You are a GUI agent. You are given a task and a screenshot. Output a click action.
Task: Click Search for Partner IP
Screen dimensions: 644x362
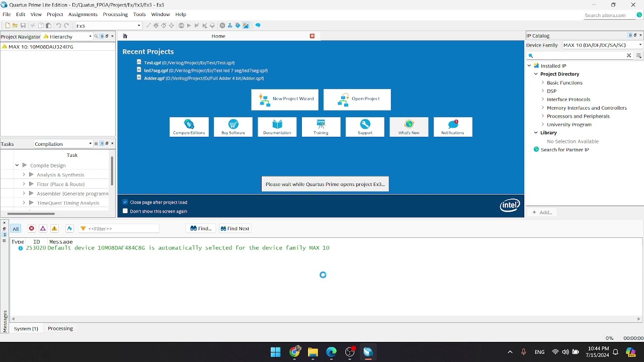(x=565, y=150)
